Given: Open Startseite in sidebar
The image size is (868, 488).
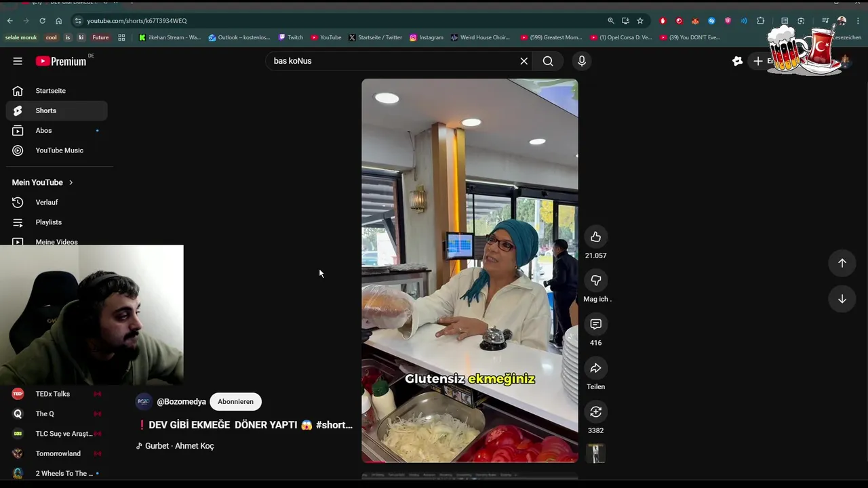Looking at the screenshot, I should point(57,91).
